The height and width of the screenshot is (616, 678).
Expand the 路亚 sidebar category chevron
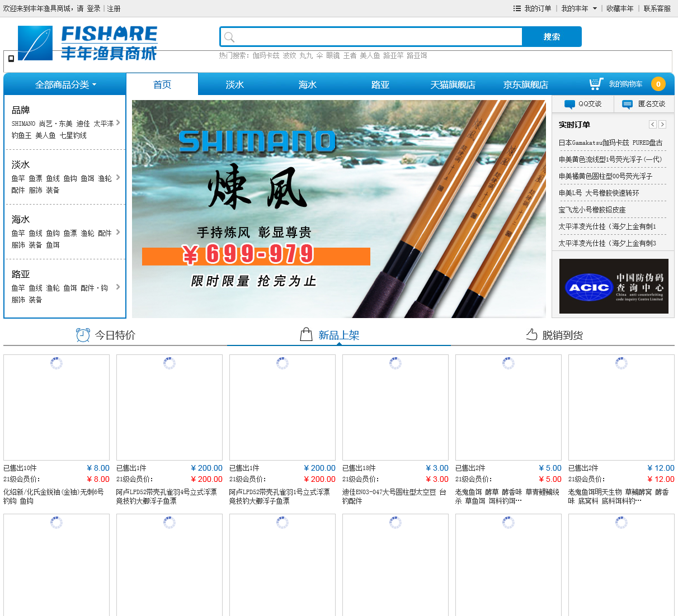tap(118, 287)
